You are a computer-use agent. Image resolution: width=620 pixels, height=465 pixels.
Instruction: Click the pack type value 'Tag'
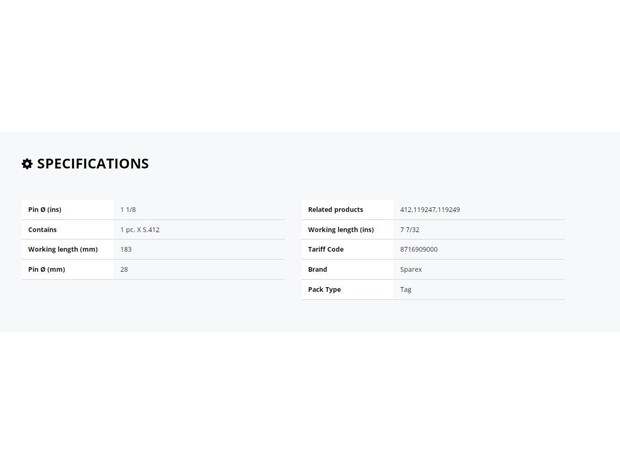tap(406, 289)
